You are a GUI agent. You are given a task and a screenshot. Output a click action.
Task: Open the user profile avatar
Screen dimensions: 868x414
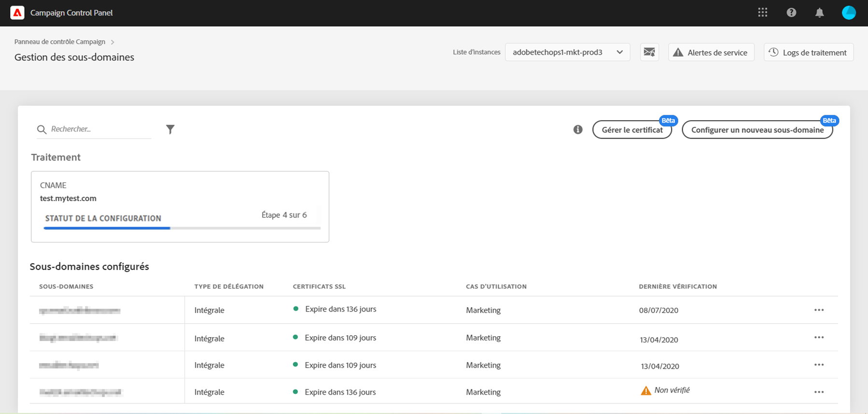pyautogui.click(x=849, y=13)
